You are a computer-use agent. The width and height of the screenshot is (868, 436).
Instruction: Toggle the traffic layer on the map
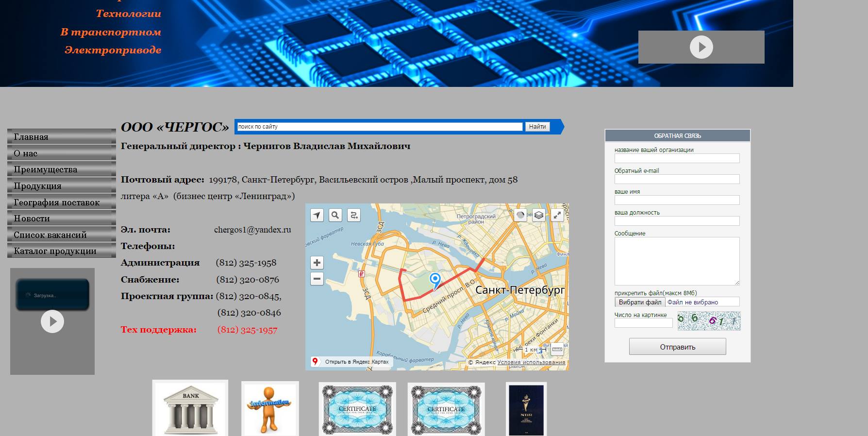pyautogui.click(x=520, y=215)
